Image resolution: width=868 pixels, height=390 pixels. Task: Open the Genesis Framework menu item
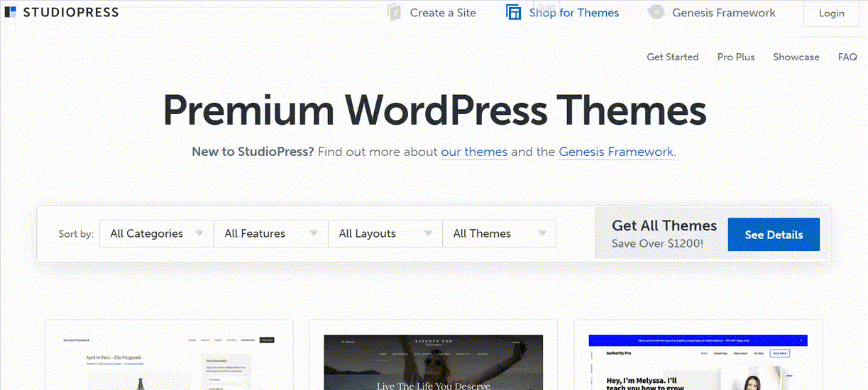[x=723, y=13]
